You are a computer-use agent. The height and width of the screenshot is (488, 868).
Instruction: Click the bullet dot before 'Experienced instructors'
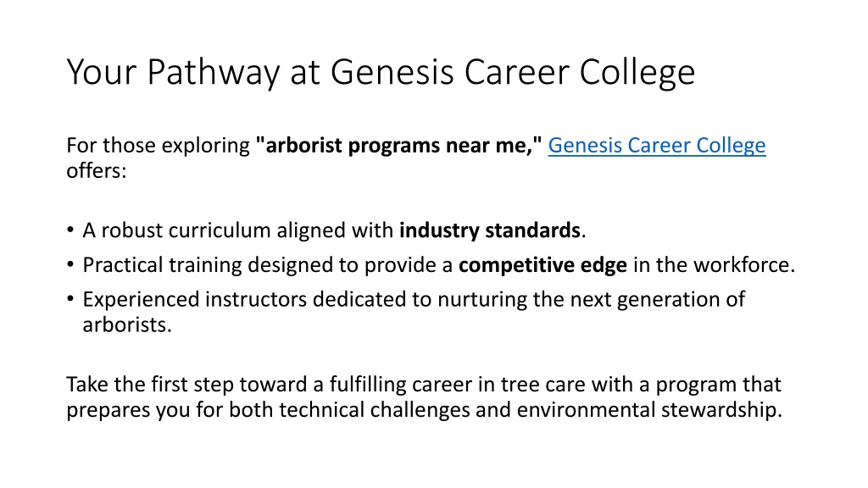coord(70,299)
